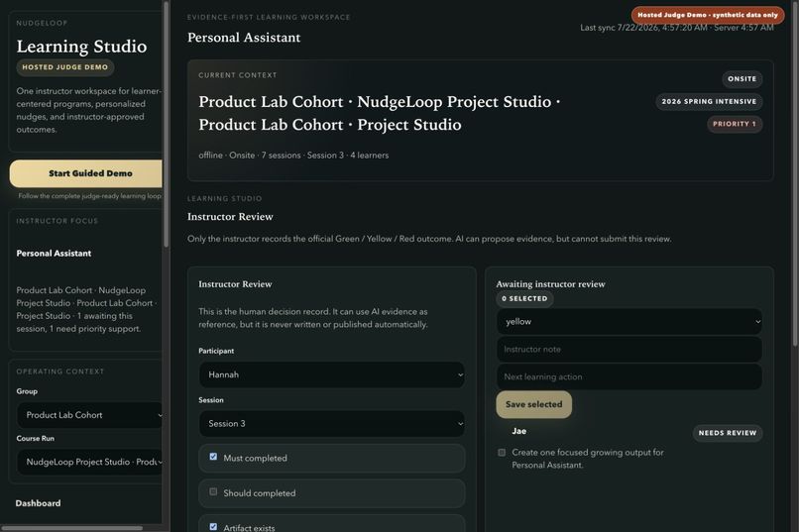Select Jae's awaiting review checkbox
This screenshot has width=799, height=532.
[x=502, y=452]
